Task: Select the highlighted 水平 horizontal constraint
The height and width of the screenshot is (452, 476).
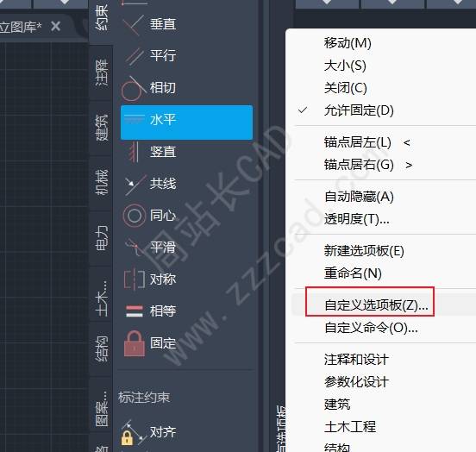Action: [x=187, y=122]
